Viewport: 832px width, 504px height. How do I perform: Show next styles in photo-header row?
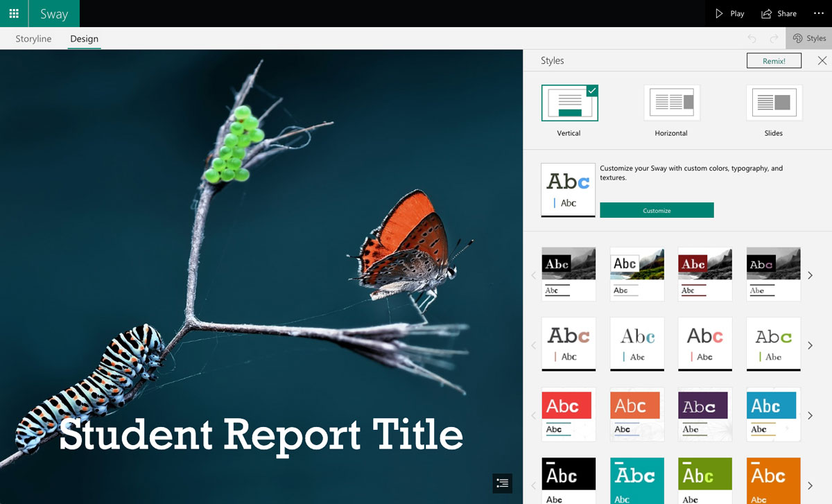(810, 275)
